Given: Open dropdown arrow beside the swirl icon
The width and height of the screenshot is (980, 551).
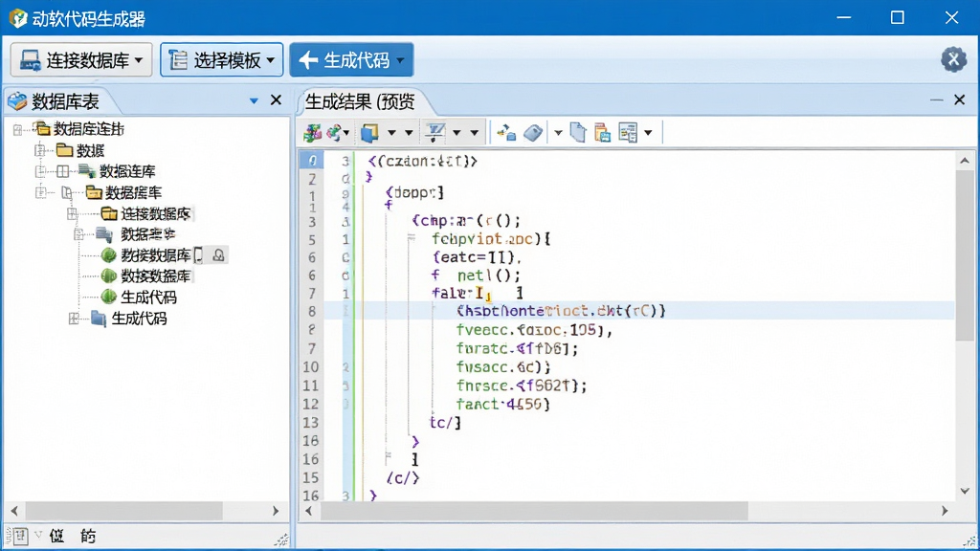Looking at the screenshot, I should point(346,133).
